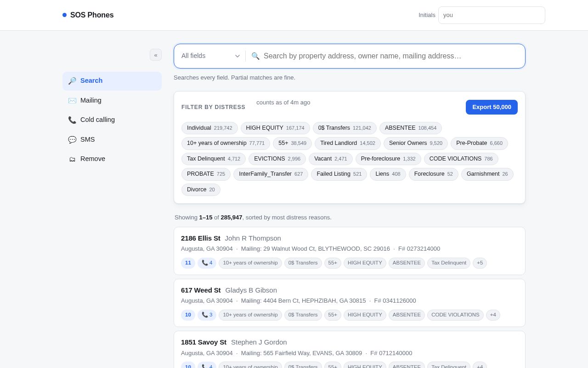Filter by PROBATE chip
This screenshot has height=368, width=588.
(206, 174)
